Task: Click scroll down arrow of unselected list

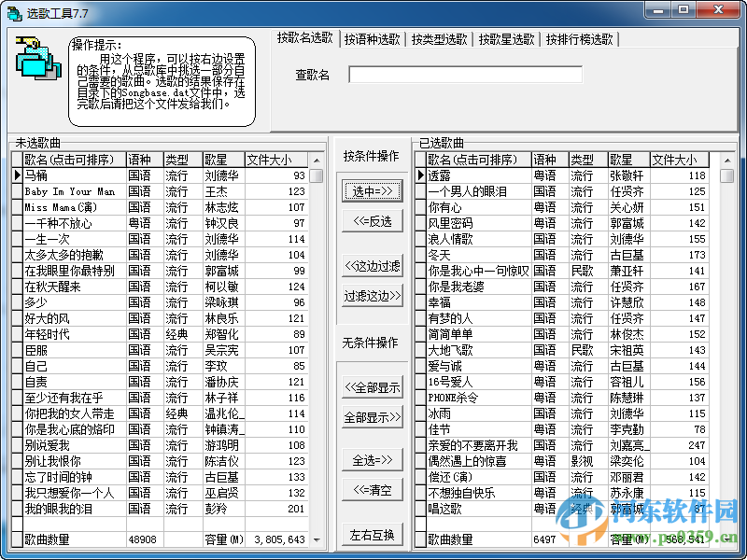Action: (x=317, y=539)
